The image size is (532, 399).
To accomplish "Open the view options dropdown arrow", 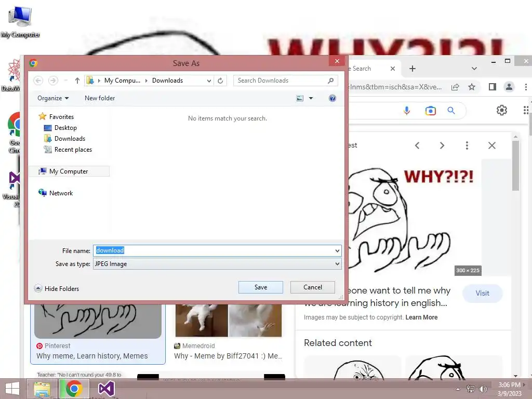I will pyautogui.click(x=311, y=98).
